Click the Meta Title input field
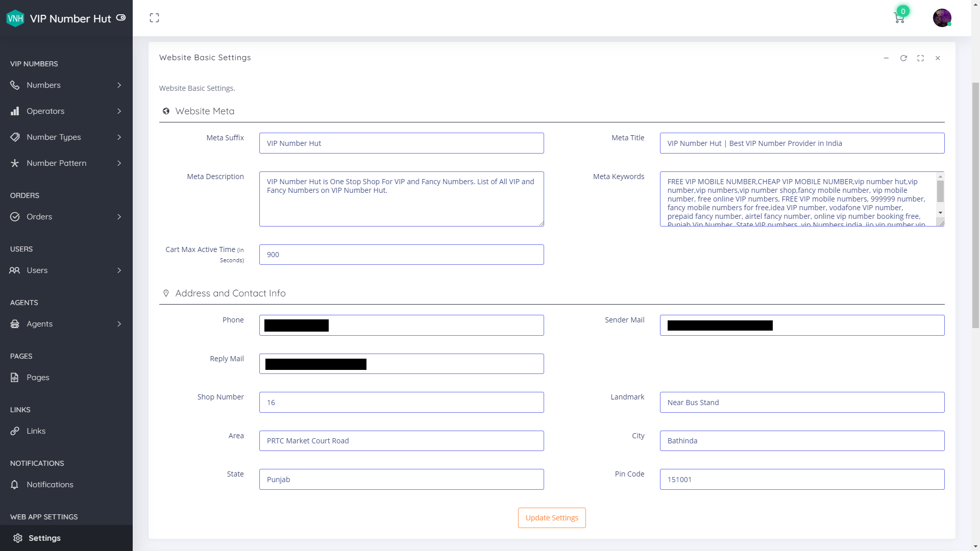The image size is (980, 551). click(x=802, y=143)
